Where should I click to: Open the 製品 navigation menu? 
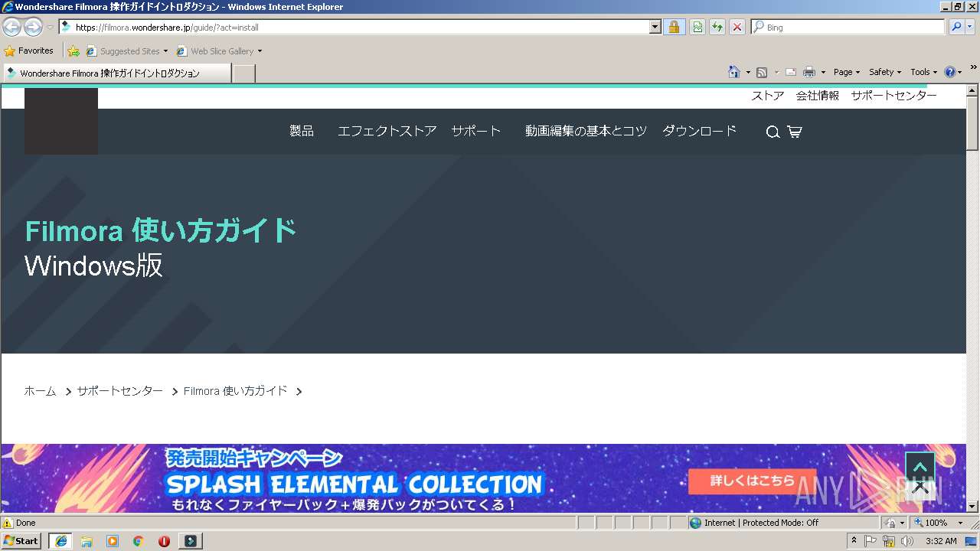[x=302, y=131]
